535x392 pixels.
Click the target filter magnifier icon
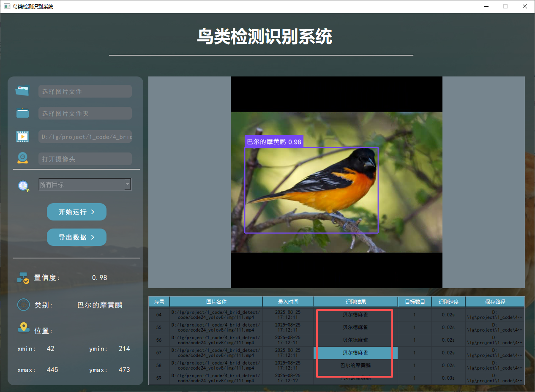coord(24,185)
